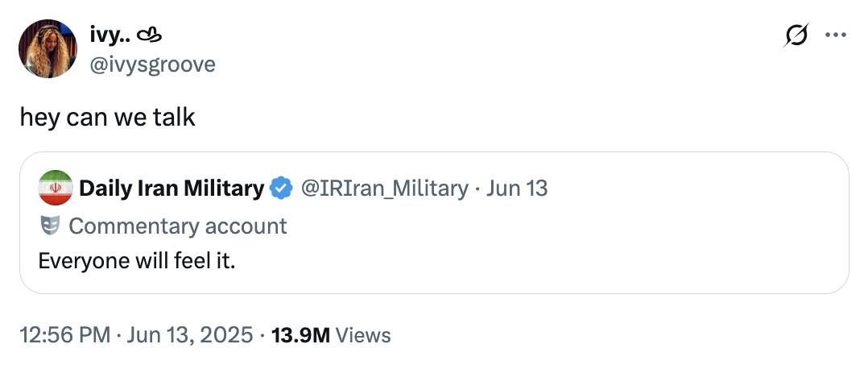The height and width of the screenshot is (369, 868).
Task: Click the Commentary account label
Action: point(178,226)
